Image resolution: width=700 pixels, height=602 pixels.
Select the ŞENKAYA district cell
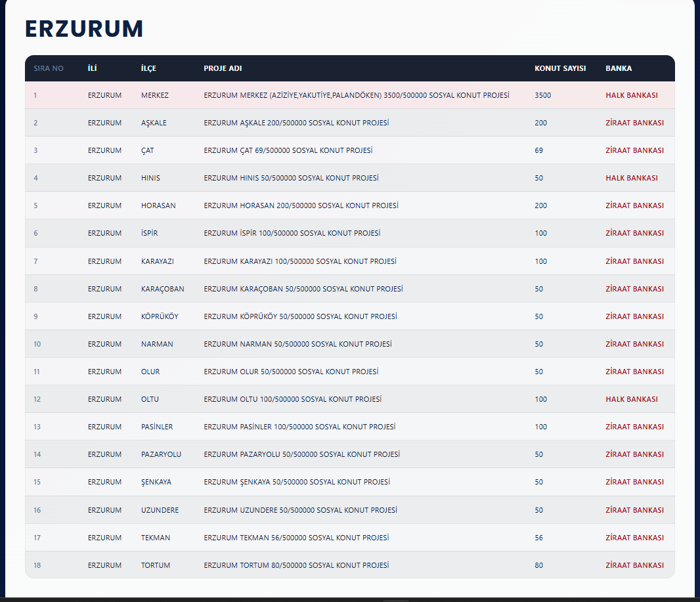click(156, 482)
